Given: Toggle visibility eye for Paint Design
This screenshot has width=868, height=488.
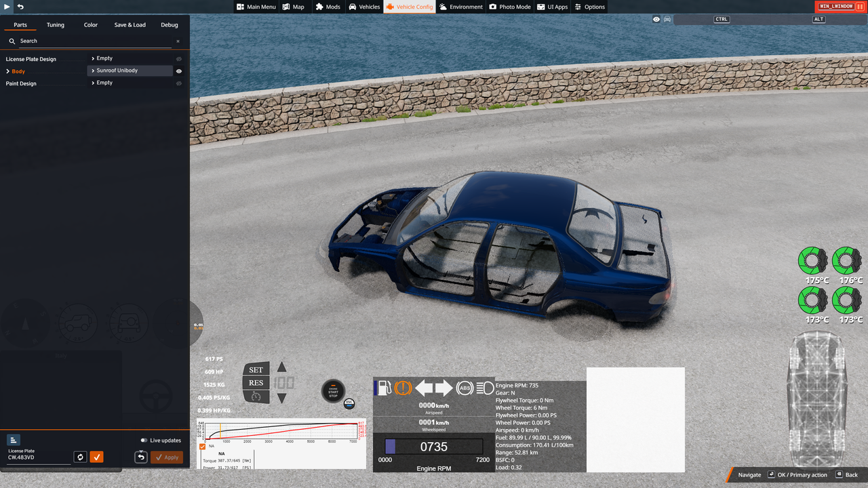Looking at the screenshot, I should click(179, 83).
